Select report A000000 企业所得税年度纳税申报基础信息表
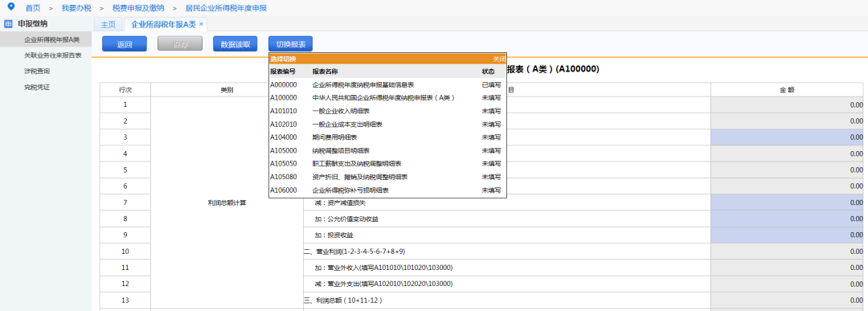 click(387, 84)
